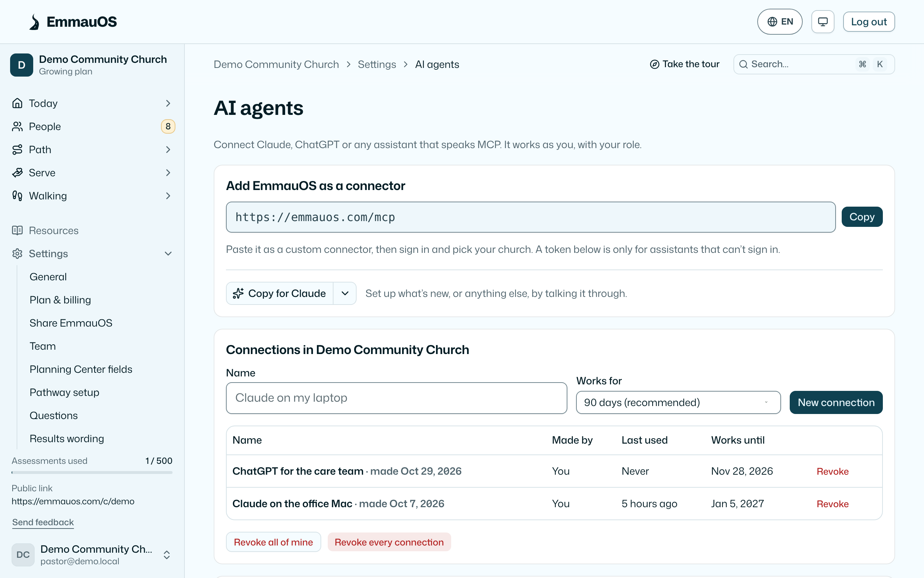Click the connection Name input field
The image size is (924, 578).
(x=396, y=398)
